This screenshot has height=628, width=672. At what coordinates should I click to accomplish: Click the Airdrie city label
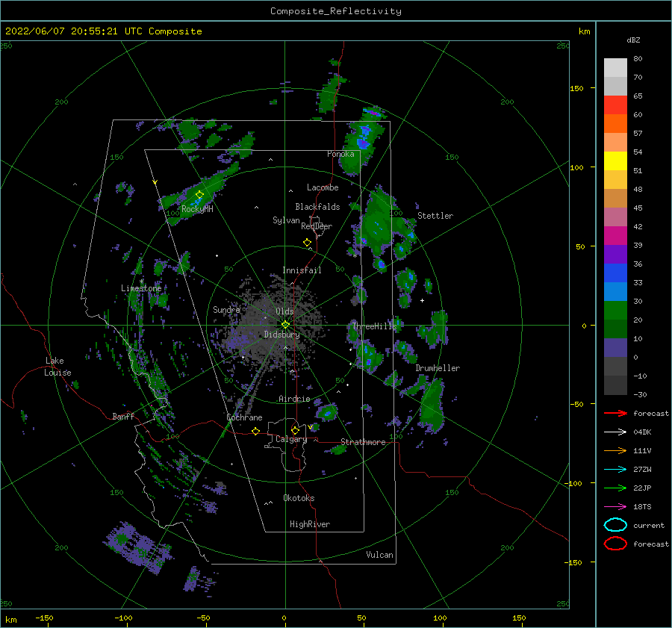pos(294,399)
